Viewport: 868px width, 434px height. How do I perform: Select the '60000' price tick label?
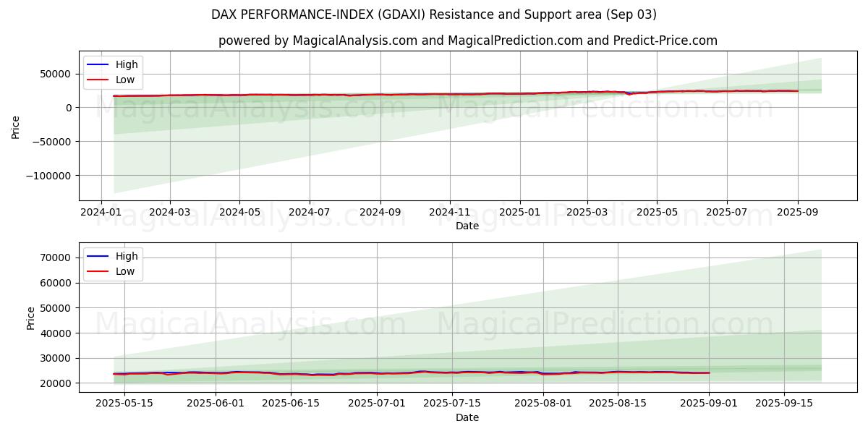[56, 283]
